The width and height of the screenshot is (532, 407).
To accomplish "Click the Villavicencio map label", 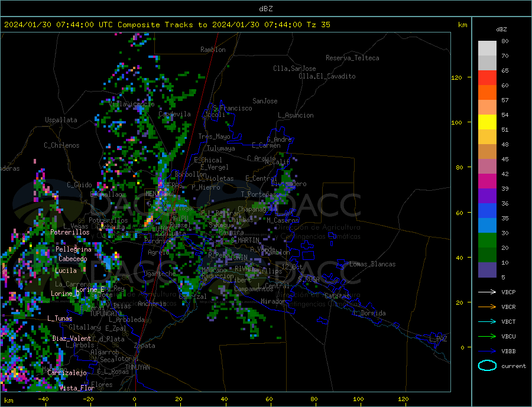I will (132, 104).
